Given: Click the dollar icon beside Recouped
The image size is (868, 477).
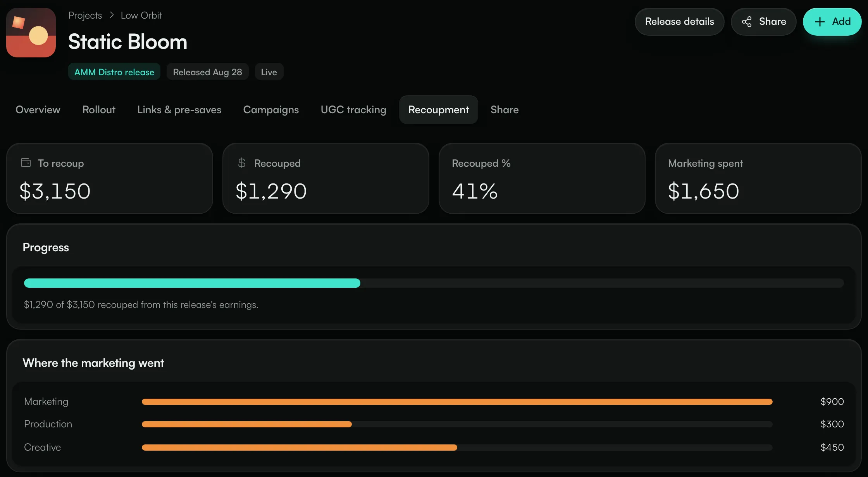Looking at the screenshot, I should [242, 163].
